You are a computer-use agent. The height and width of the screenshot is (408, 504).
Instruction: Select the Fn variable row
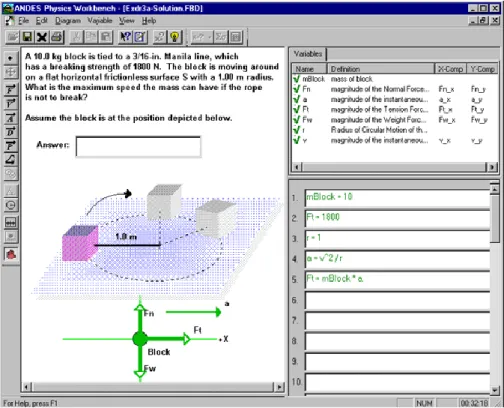(395, 89)
